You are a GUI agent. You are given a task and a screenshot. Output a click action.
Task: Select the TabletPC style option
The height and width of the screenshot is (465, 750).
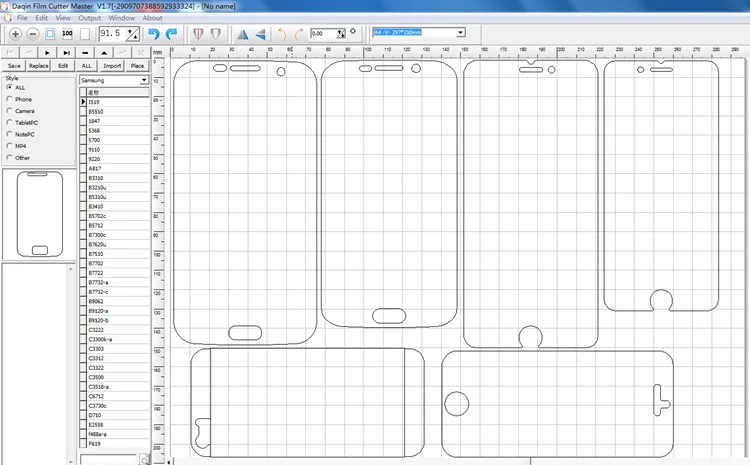[10, 122]
